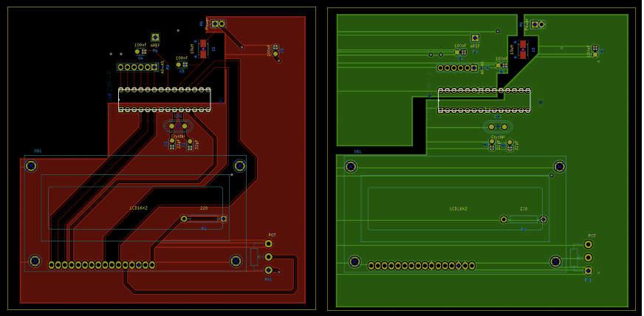Screen dimensions: 644x316
Task: Click the POT potentiometer on the red board
Action: click(268, 257)
